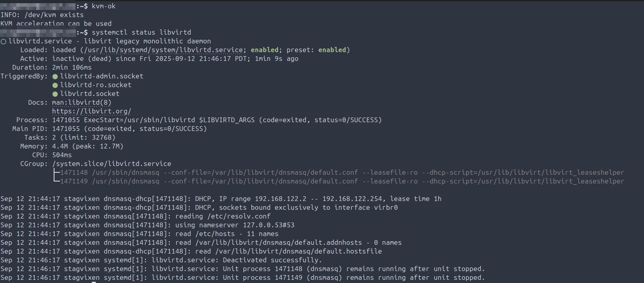
Task: Click the green dot beside libvirtd-admin.socket
Action: (55, 76)
